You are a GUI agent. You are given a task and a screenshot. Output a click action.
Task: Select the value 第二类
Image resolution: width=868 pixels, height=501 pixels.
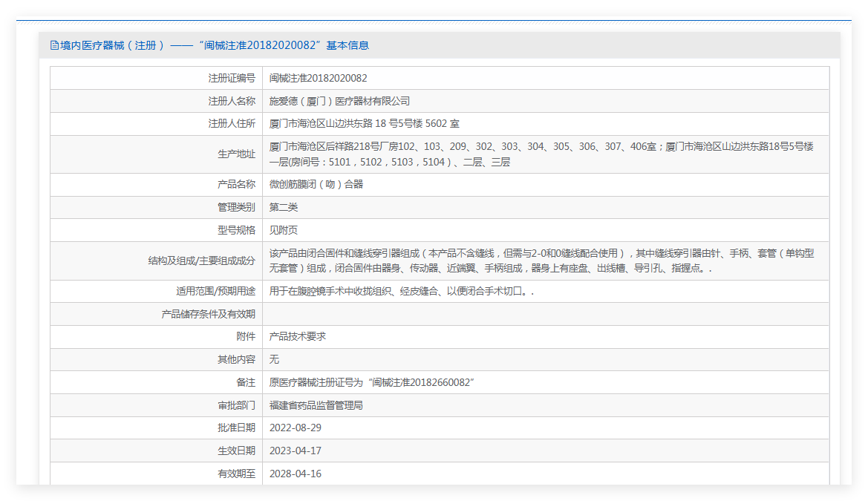click(x=284, y=208)
